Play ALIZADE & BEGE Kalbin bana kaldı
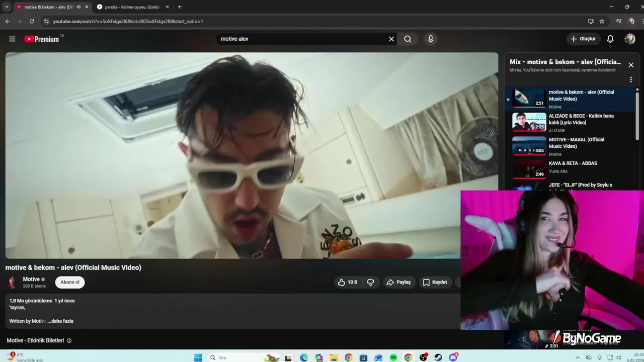The width and height of the screenshot is (644, 362). tap(571, 123)
